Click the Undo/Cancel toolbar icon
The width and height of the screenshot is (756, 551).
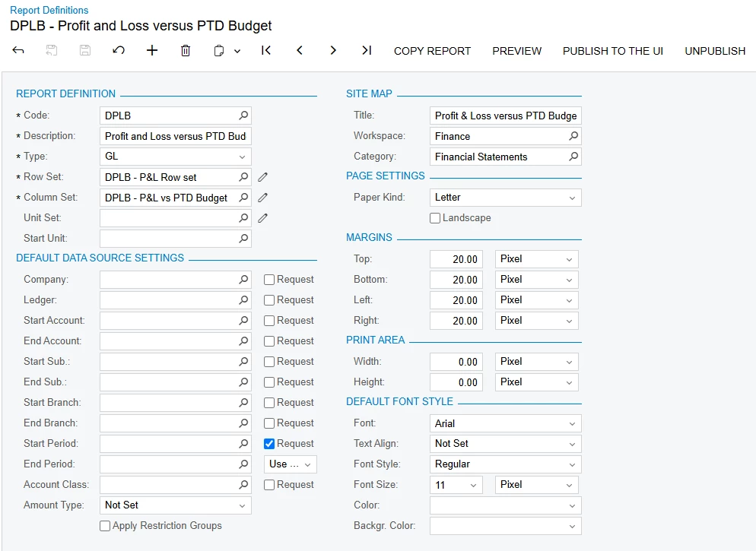pos(119,51)
